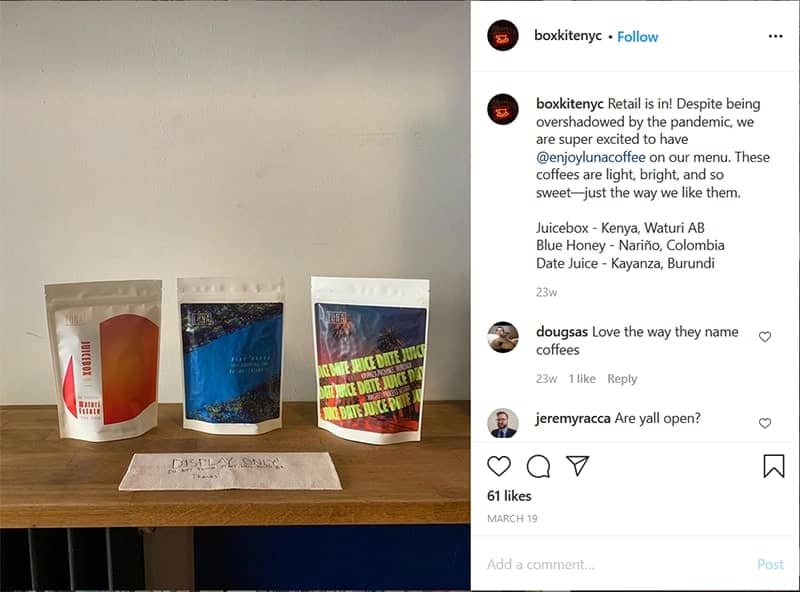Click boxkitenyc avatar beside the caption
The width and height of the screenshot is (800, 592).
click(x=503, y=109)
